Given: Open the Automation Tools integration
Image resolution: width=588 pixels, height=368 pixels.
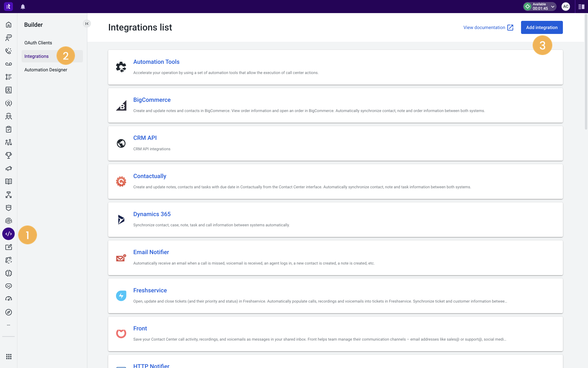Looking at the screenshot, I should tap(156, 62).
